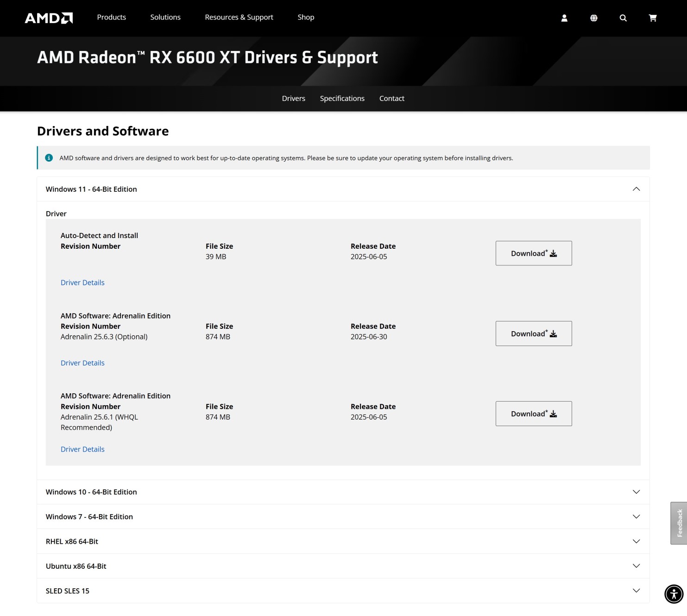687x616 pixels.
Task: Open the Feedback side tab
Action: tap(679, 523)
